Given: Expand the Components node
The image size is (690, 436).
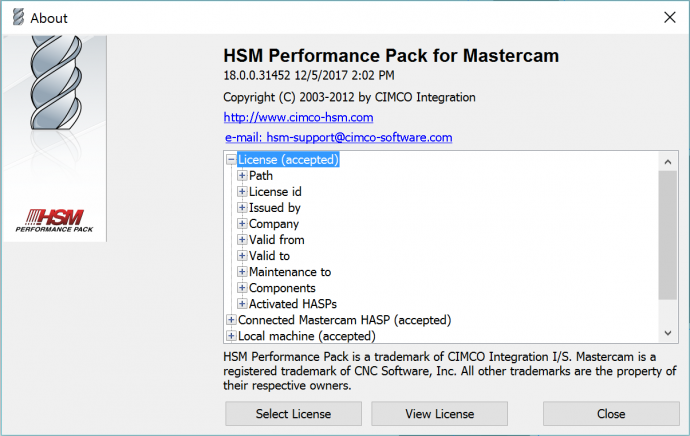Looking at the screenshot, I should pos(242,288).
